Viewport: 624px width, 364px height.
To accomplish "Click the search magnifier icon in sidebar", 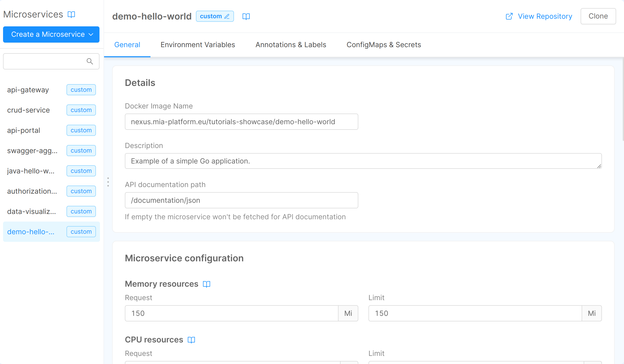I will click(90, 61).
